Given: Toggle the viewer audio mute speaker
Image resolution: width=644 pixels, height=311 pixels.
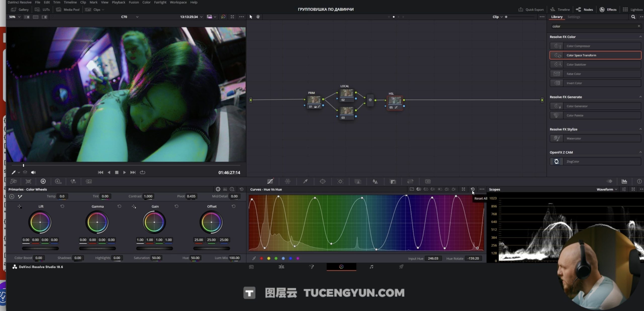Looking at the screenshot, I should point(33,172).
